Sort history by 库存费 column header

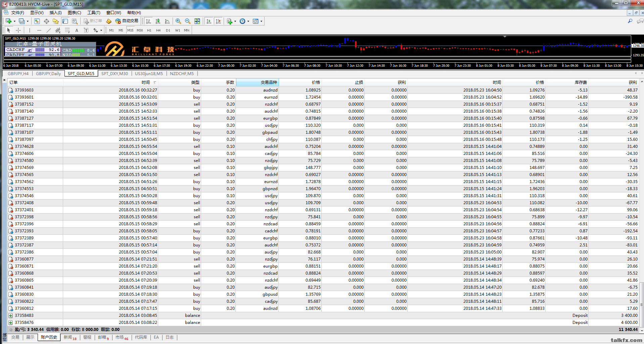[x=567, y=82]
